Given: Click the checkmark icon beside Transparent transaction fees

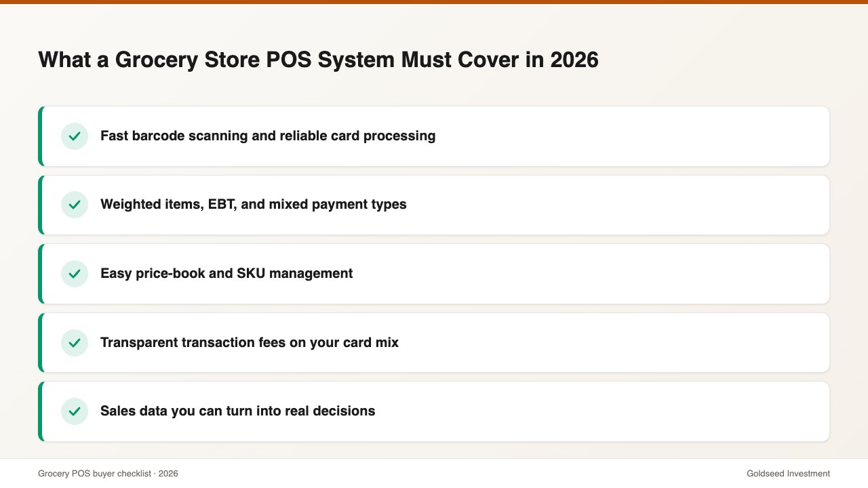Looking at the screenshot, I should click(75, 343).
